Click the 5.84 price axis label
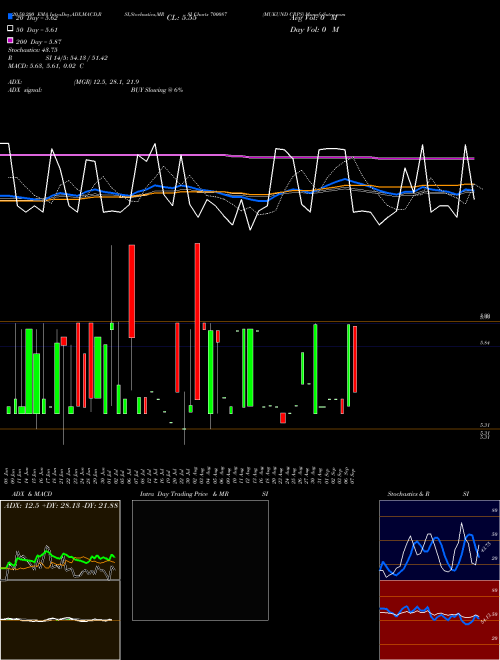Image resolution: width=500 pixels, height=660 pixels. (x=484, y=343)
